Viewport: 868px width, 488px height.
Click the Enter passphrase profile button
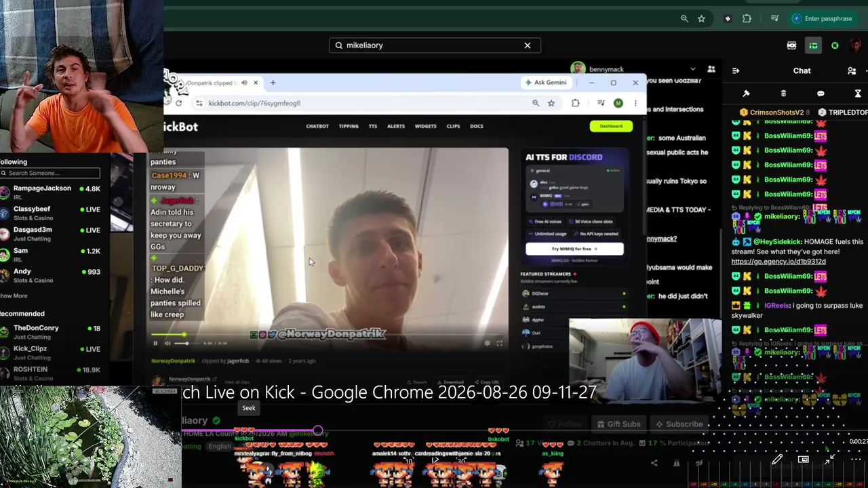click(x=823, y=19)
